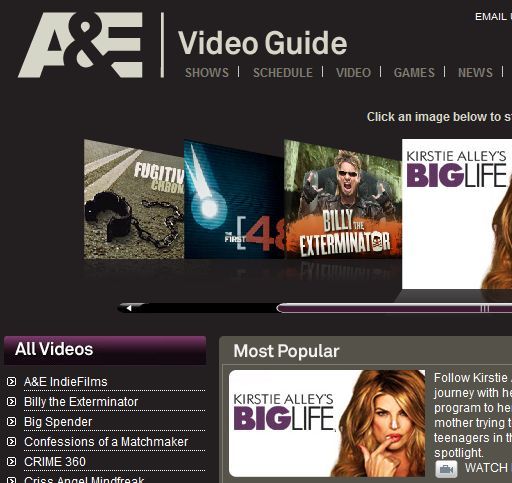Click the purple carousel scrollbar handle
The width and height of the screenshot is (512, 483).
(x=394, y=309)
